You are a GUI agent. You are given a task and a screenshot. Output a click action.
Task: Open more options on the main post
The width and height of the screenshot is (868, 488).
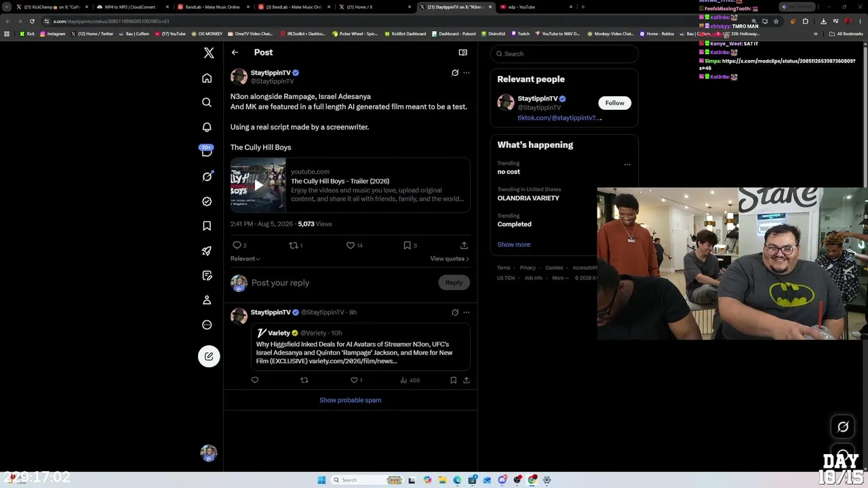pos(466,73)
